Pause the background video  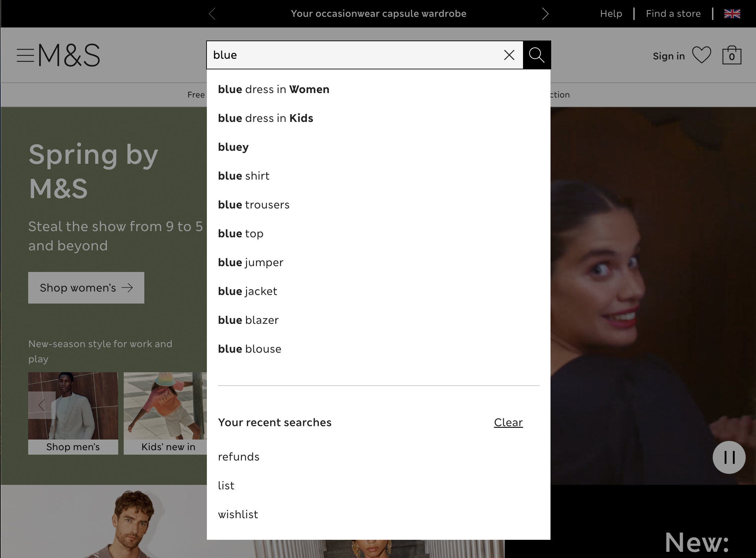pyautogui.click(x=729, y=457)
